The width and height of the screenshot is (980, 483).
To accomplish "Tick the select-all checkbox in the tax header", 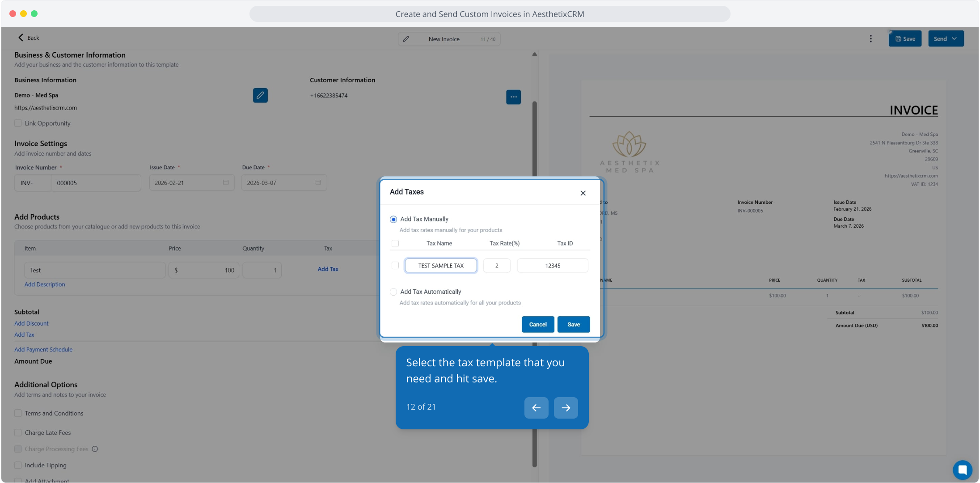I will click(x=395, y=244).
